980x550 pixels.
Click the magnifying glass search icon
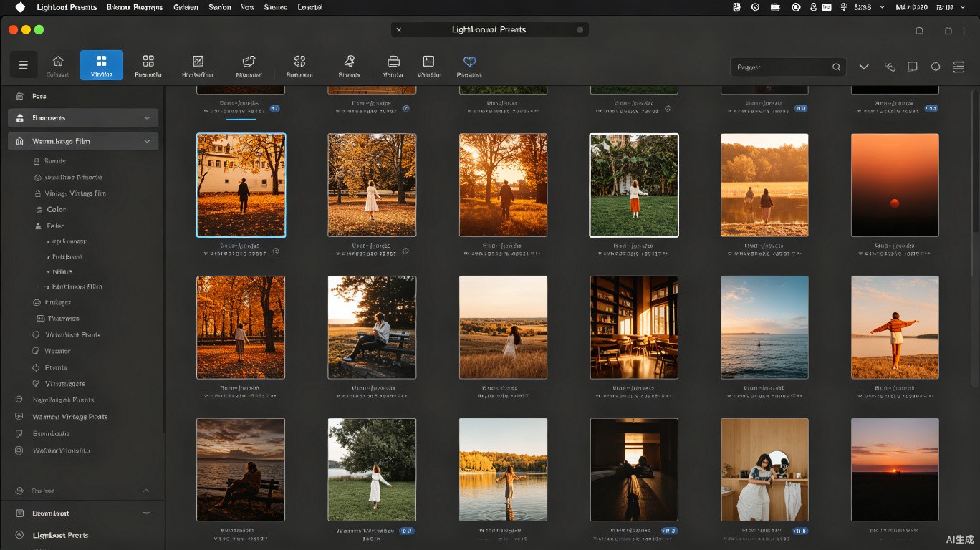[x=836, y=67]
